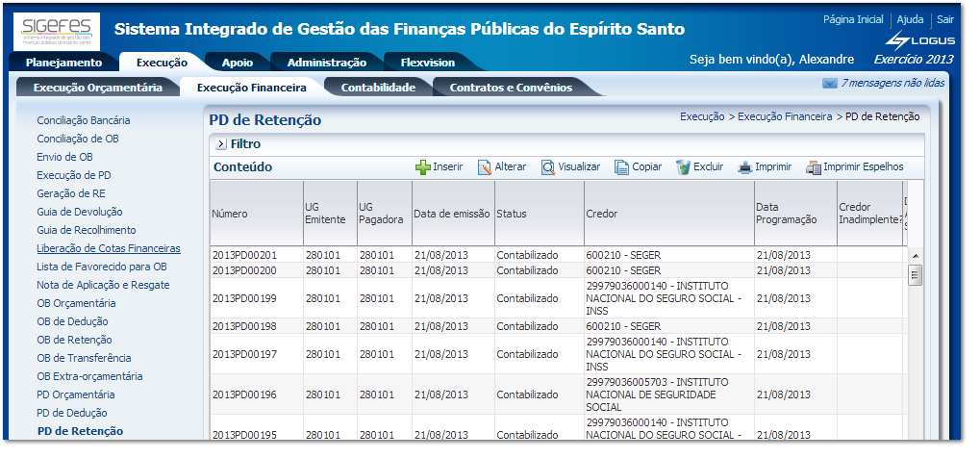This screenshot has width=980, height=458.
Task: Open the unread messages envelope icon
Action: click(829, 84)
